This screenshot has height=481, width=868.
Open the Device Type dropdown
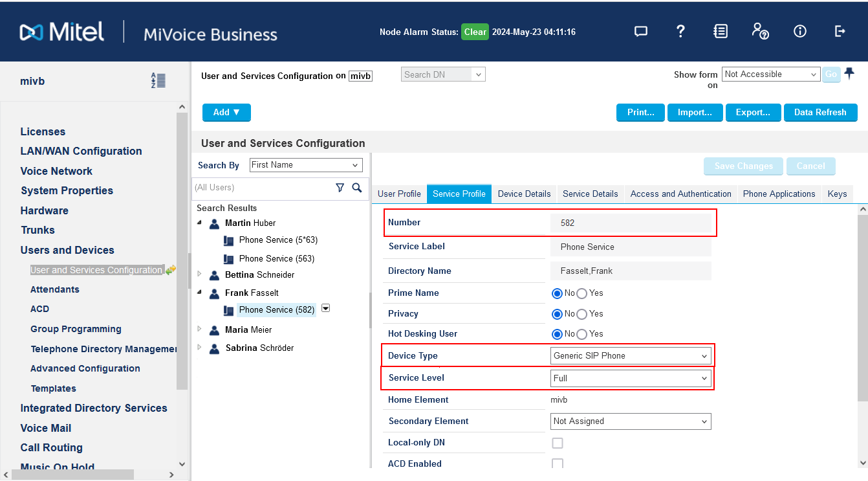coord(630,355)
